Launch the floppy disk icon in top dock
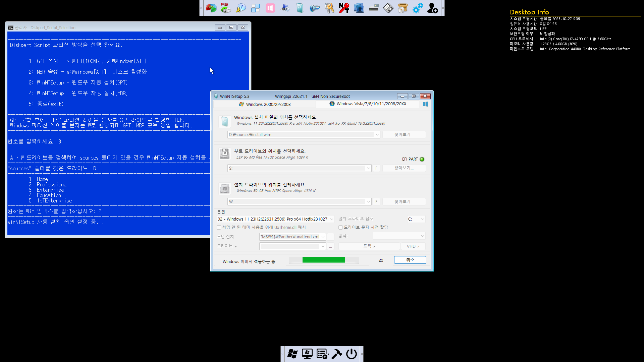The width and height of the screenshot is (644, 362). coord(388,8)
